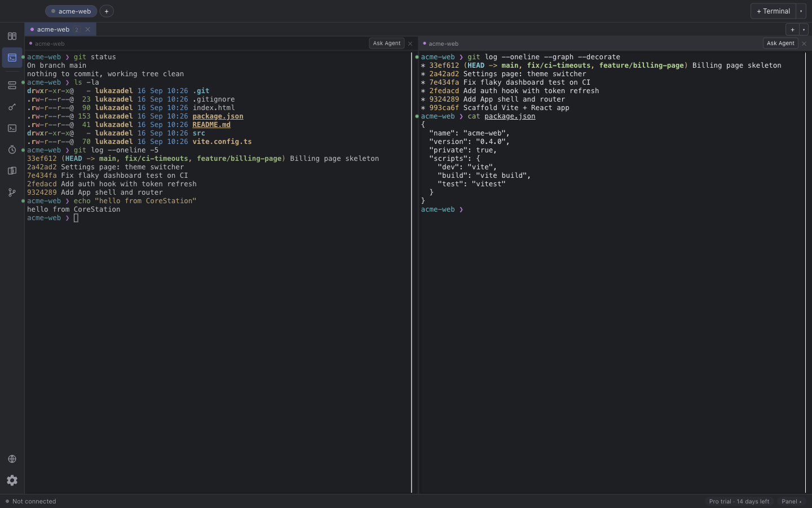Click package.json in the ls listing
The width and height of the screenshot is (812, 508).
pos(218,116)
